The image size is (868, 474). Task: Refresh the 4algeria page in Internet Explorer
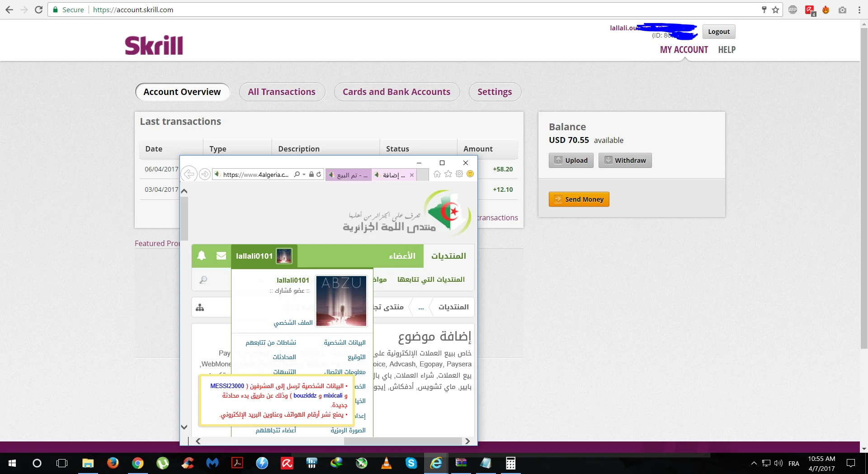tap(319, 175)
